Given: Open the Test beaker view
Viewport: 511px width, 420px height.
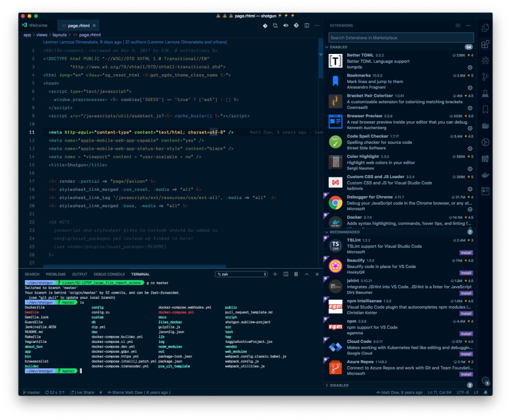Looking at the screenshot, I should tap(485, 93).
